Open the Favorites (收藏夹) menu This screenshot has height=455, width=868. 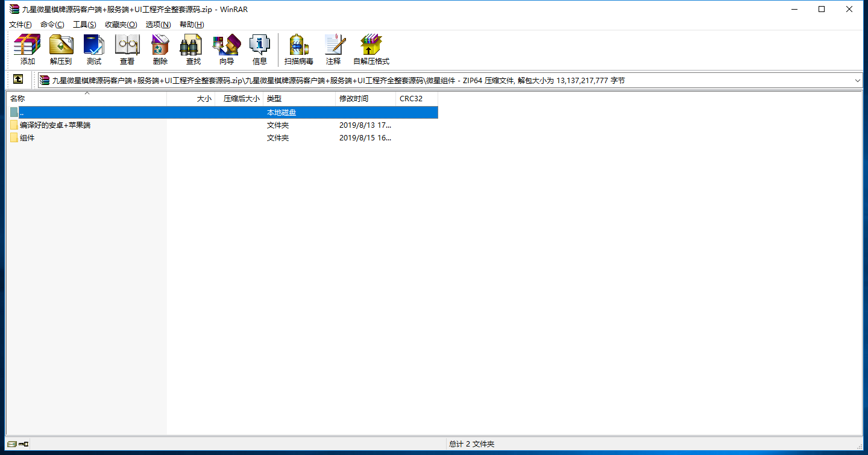coord(121,25)
